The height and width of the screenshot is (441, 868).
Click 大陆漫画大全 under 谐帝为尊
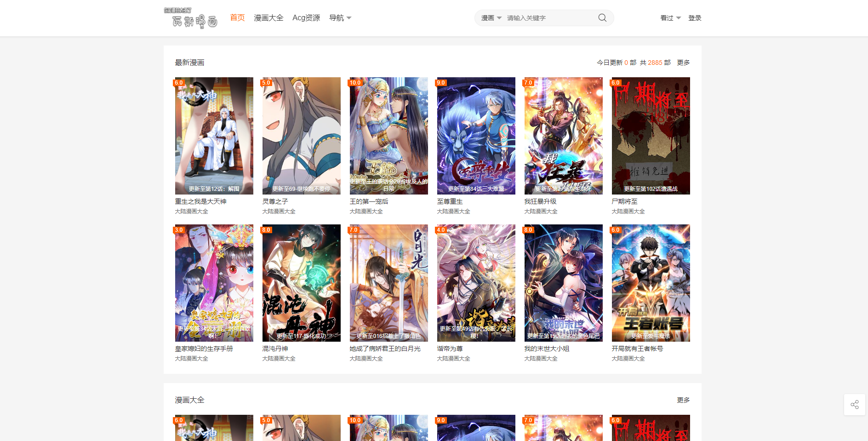(453, 359)
